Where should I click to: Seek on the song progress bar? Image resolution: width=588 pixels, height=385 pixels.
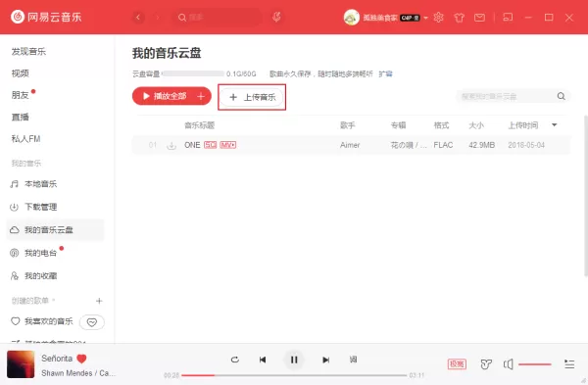click(x=294, y=375)
